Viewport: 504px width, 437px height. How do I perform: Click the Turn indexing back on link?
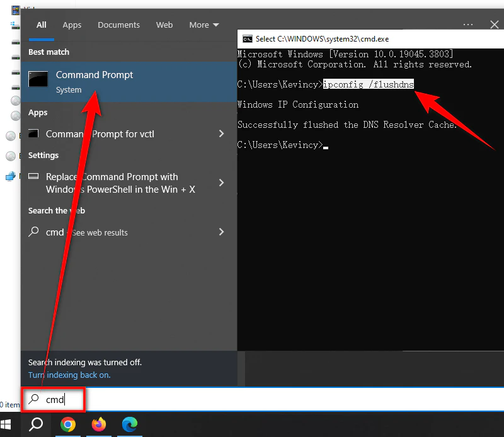coord(69,375)
